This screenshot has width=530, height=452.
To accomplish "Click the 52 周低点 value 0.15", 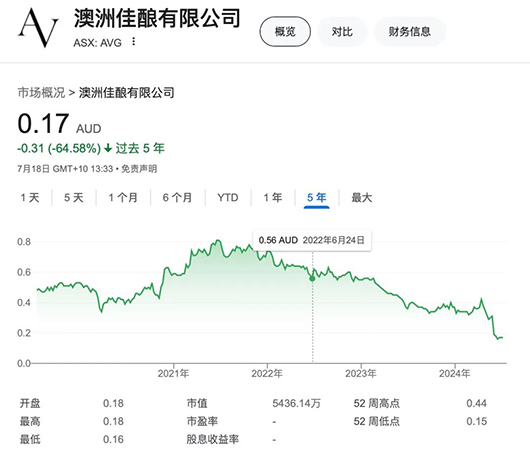I will [x=476, y=421].
